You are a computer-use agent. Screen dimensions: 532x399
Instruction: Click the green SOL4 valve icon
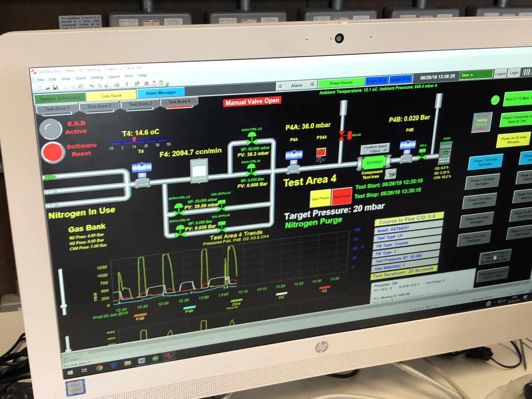pos(422,154)
